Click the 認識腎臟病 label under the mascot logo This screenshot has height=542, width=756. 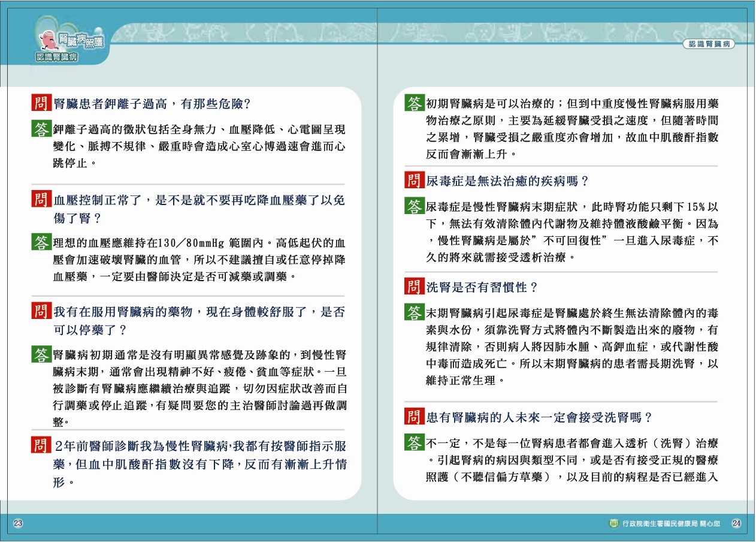point(57,58)
